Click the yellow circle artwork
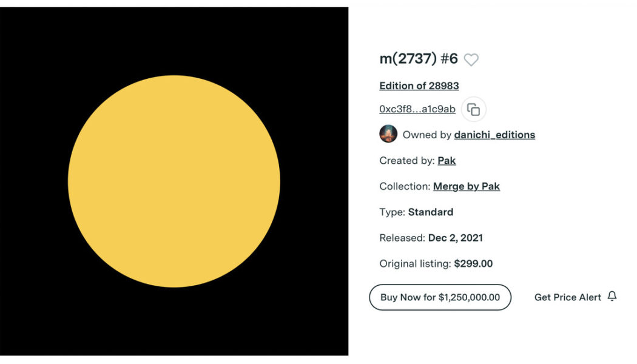 pos(174,181)
